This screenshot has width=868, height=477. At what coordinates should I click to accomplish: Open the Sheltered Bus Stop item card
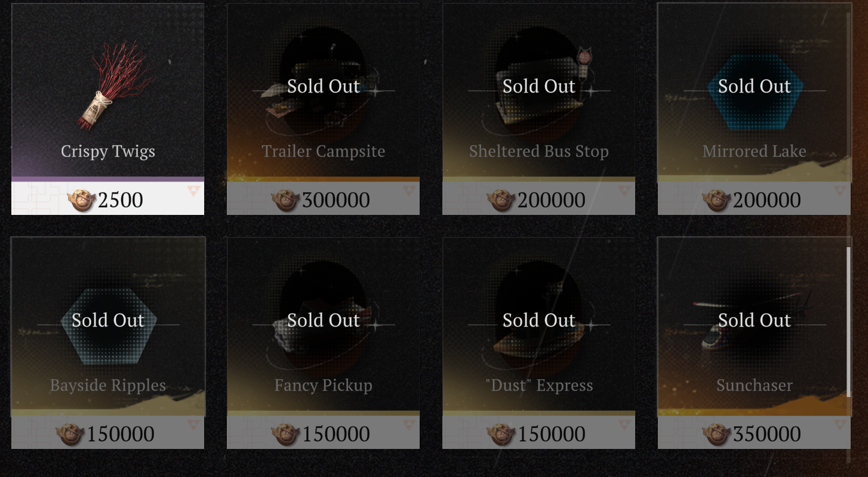[x=538, y=109]
